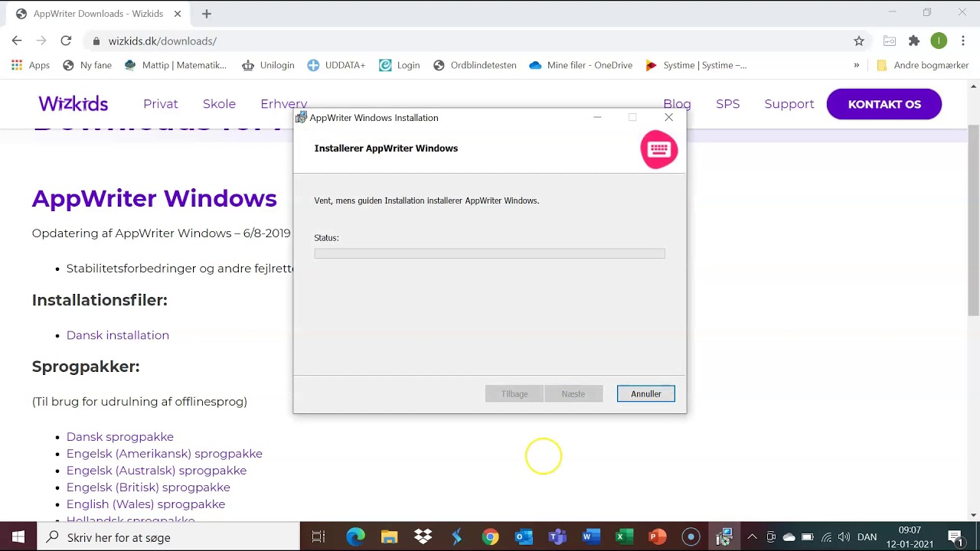The height and width of the screenshot is (551, 980).
Task: Open the Ordblindetesten bookmark
Action: pos(475,65)
